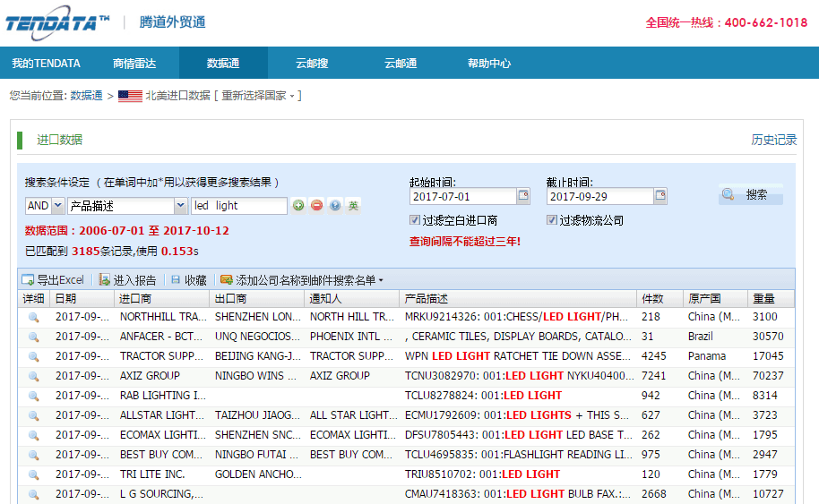Click the red remove condition icon
This screenshot has width=819, height=504.
pos(316,206)
